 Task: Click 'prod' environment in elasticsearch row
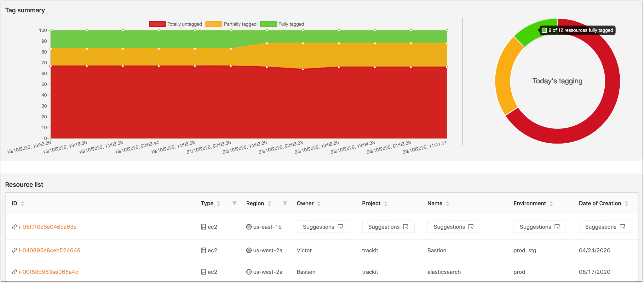[x=519, y=272]
